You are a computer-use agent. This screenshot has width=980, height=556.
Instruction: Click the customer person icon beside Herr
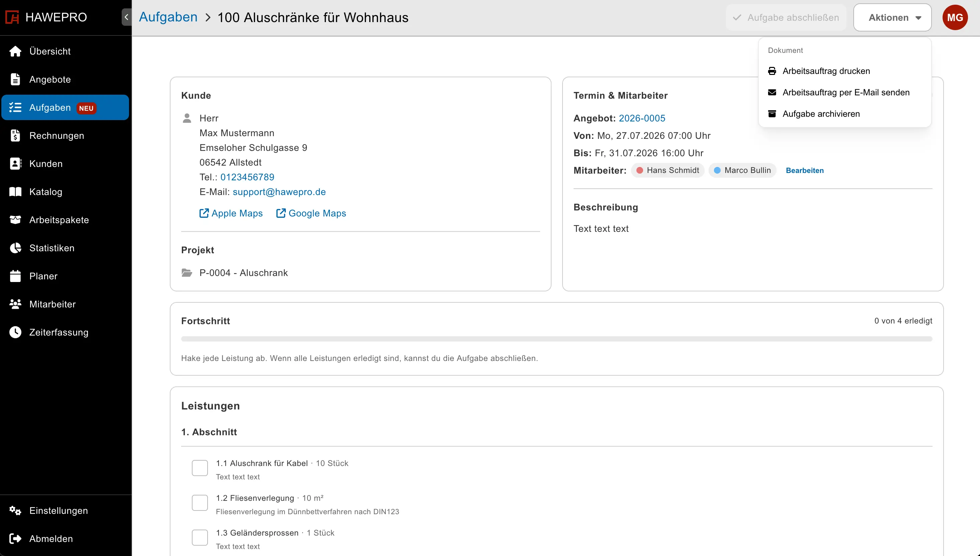pos(187,118)
